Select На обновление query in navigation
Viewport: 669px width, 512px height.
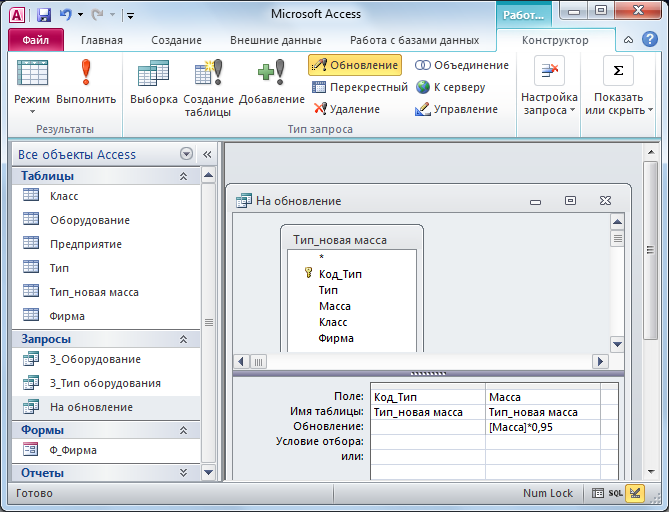coord(106,407)
